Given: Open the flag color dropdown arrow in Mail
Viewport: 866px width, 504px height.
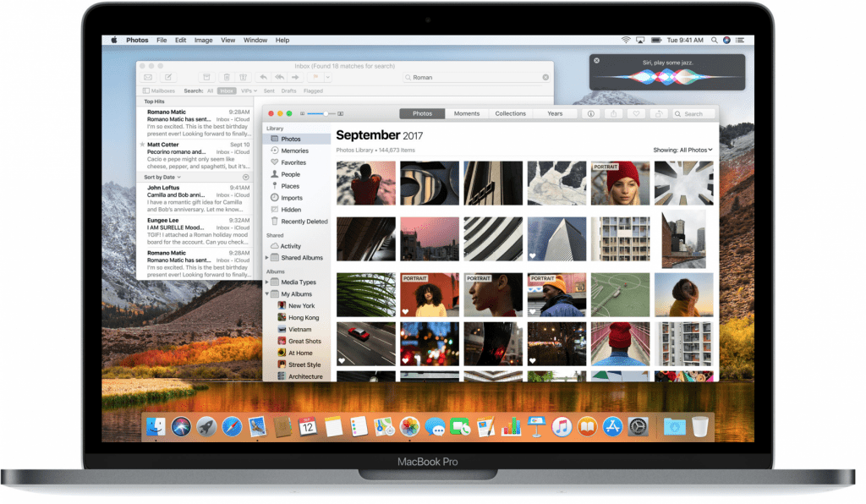Looking at the screenshot, I should coord(327,77).
